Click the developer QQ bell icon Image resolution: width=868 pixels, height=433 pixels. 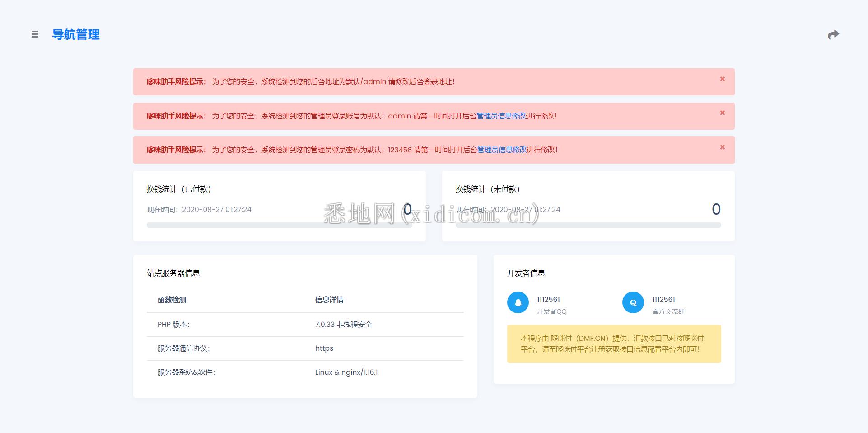(x=518, y=302)
